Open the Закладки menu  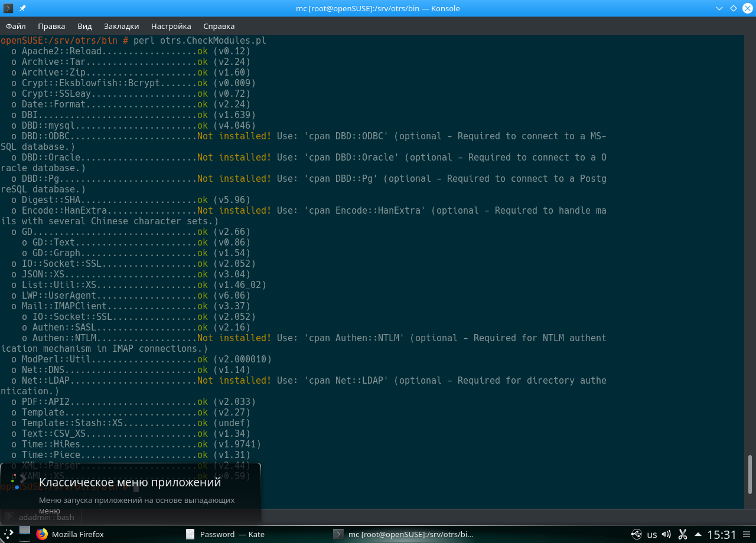[121, 26]
